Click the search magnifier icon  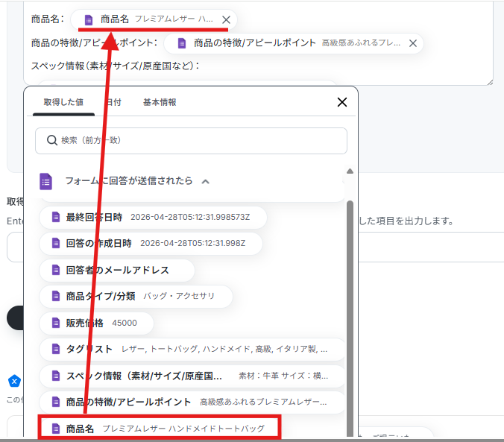[52, 140]
